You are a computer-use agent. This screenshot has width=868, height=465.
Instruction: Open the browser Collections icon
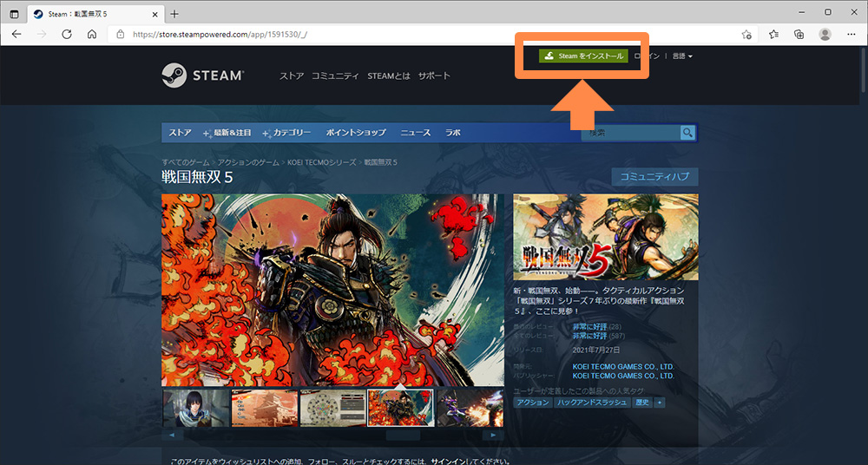[799, 35]
